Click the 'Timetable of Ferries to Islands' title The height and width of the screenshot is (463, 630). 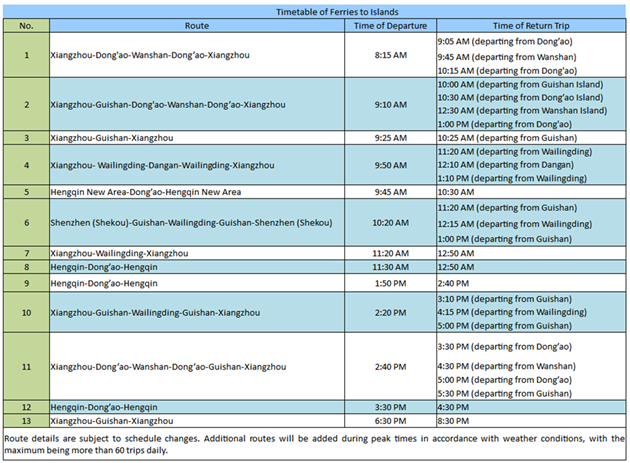[337, 12]
